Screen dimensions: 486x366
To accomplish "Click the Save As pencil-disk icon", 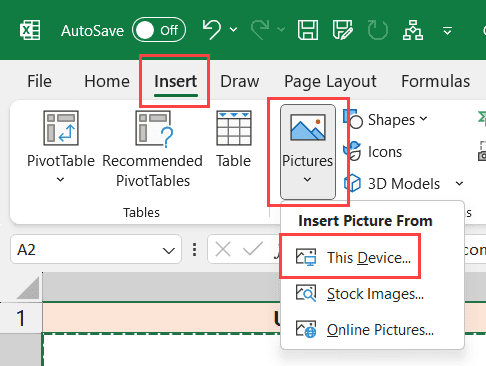I will coord(343,30).
